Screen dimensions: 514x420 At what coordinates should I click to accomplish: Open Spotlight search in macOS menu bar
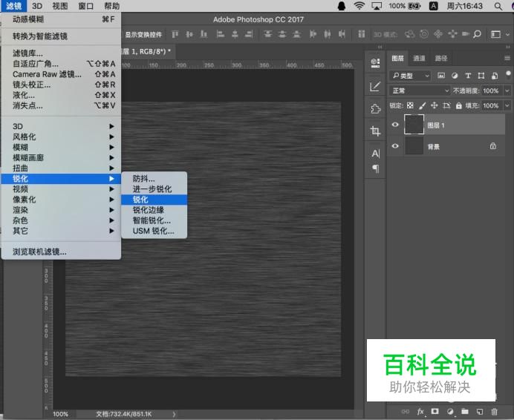pyautogui.click(x=498, y=6)
